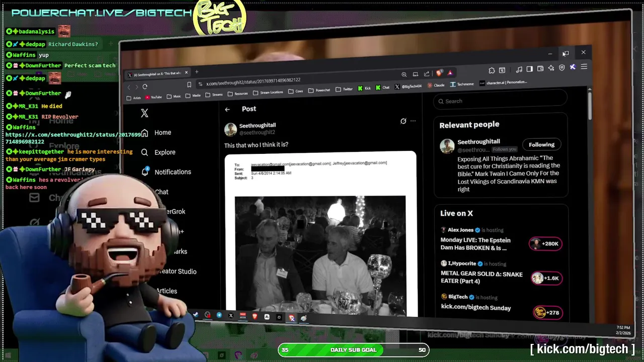Open the Brave browser taskbar icon

(x=255, y=316)
